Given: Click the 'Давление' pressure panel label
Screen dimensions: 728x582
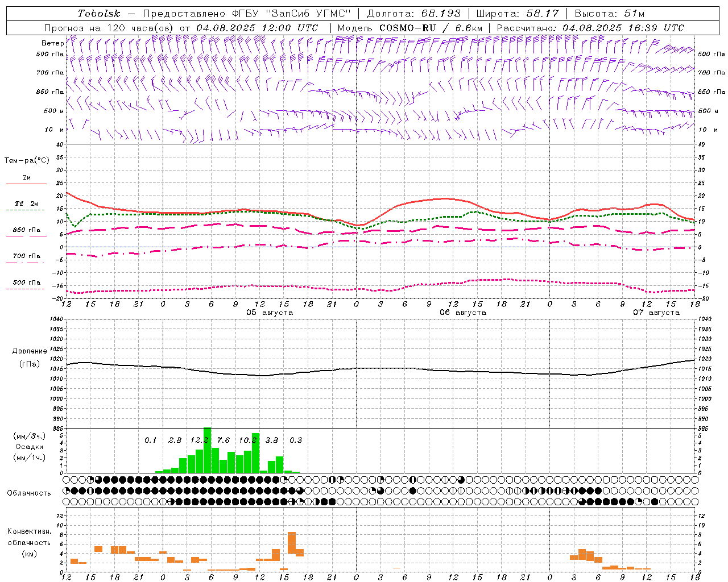Looking at the screenshot, I should coord(30,351).
